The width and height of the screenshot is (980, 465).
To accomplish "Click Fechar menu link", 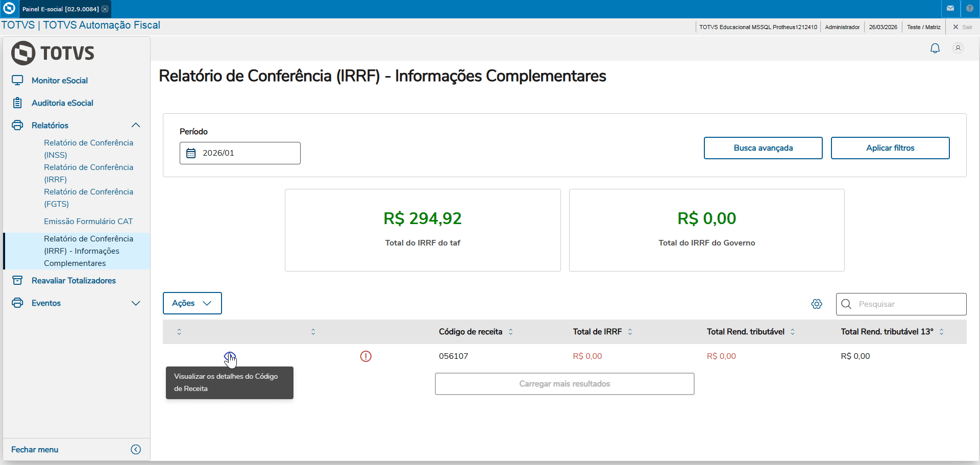I will [x=35, y=449].
